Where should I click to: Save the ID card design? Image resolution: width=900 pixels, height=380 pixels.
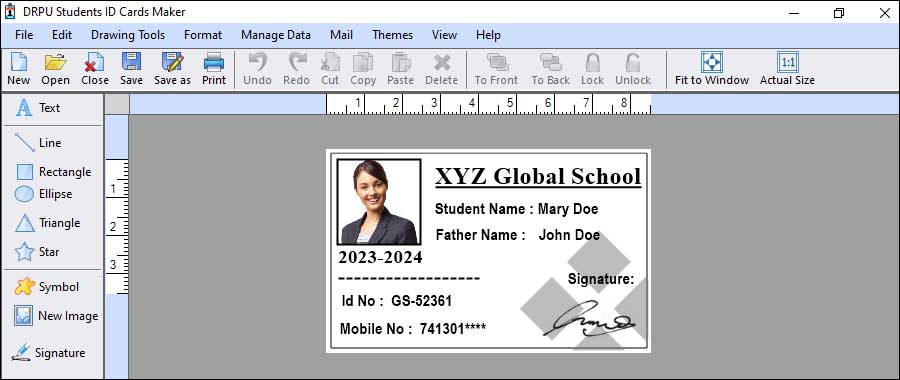(x=131, y=69)
